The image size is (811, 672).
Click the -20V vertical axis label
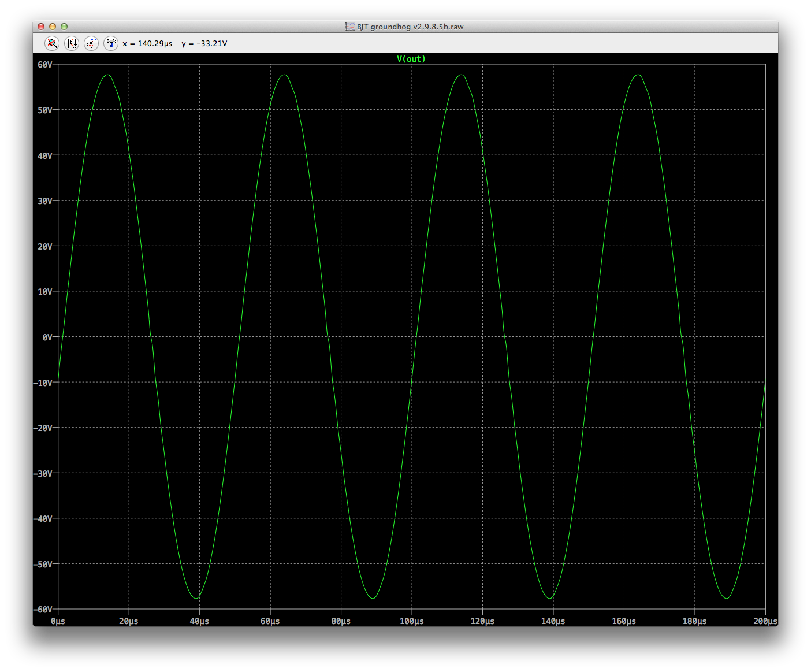coord(43,428)
